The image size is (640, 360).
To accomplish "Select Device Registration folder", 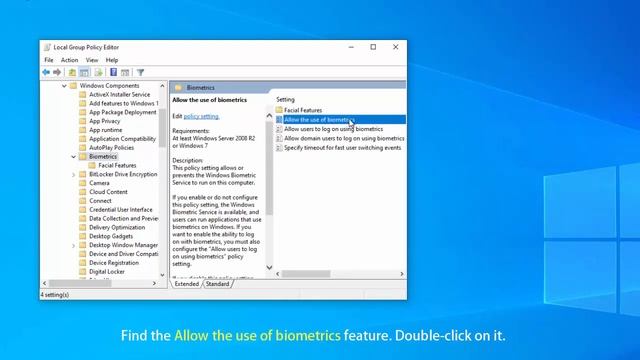I will pyautogui.click(x=114, y=263).
